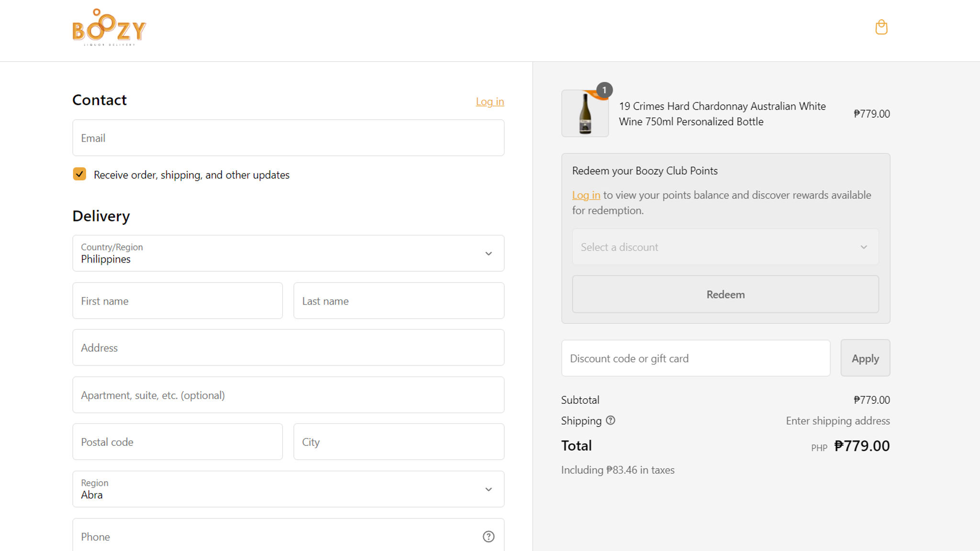Expand the Select a discount dropdown
980x551 pixels.
(x=725, y=247)
